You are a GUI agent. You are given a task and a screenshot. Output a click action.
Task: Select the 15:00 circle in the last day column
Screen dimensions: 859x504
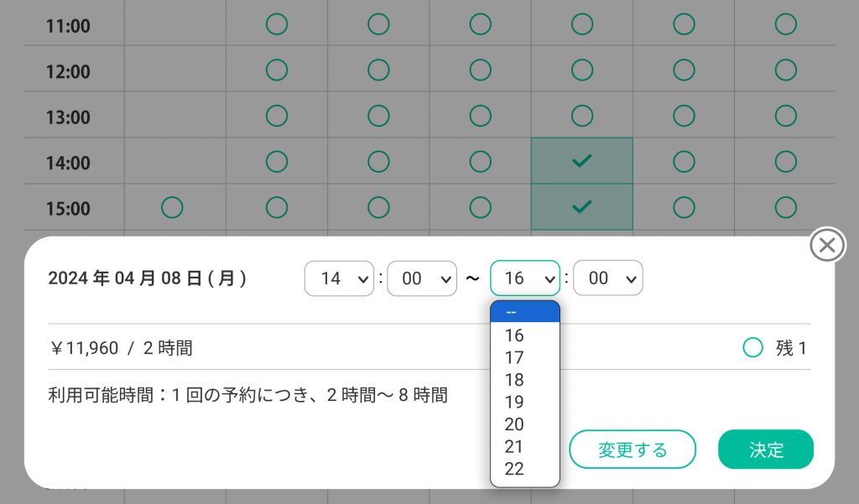click(785, 207)
